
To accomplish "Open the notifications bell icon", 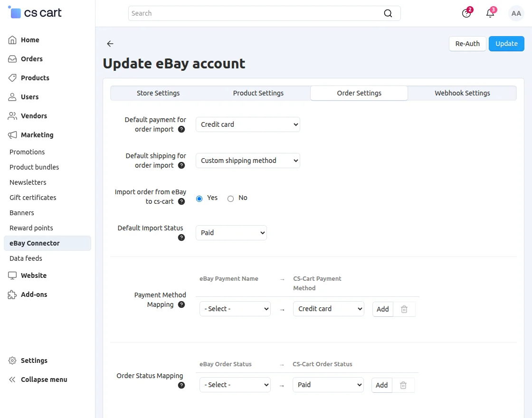I will coord(490,13).
